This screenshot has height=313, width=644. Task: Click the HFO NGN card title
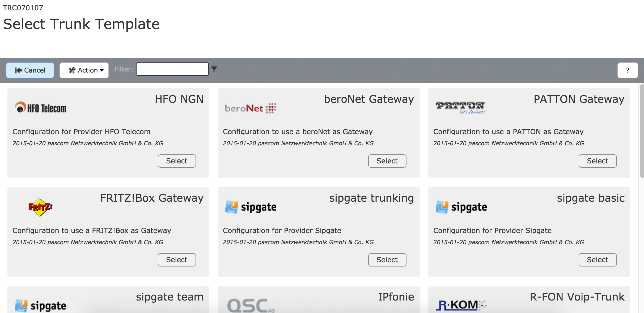(179, 99)
